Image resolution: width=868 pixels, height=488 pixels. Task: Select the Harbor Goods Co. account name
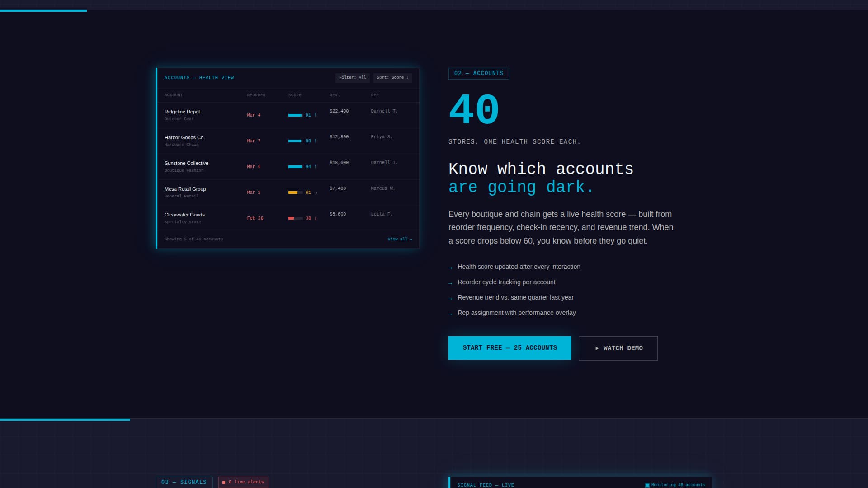(184, 137)
